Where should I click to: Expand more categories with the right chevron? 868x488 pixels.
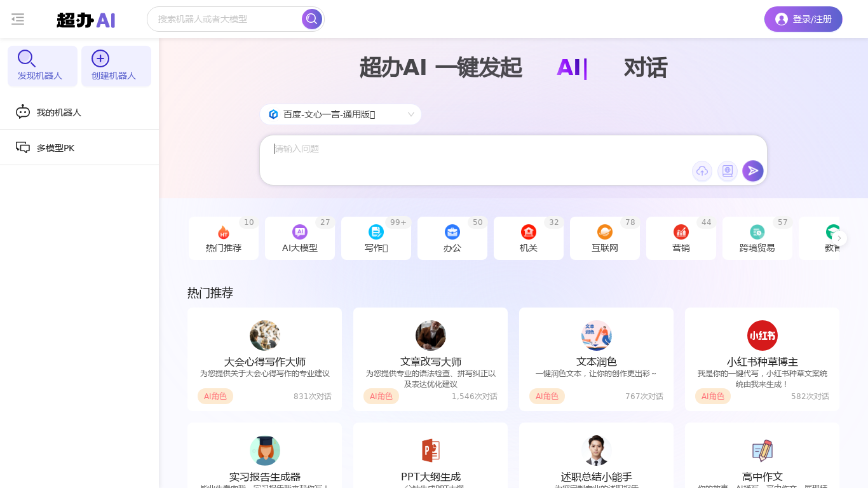tap(839, 238)
